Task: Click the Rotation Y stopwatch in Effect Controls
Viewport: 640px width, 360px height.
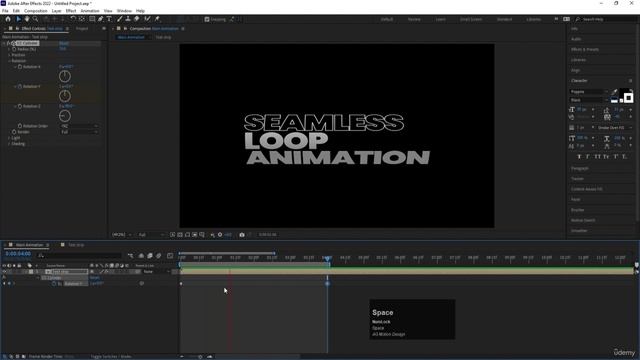Action: pyautogui.click(x=20, y=87)
